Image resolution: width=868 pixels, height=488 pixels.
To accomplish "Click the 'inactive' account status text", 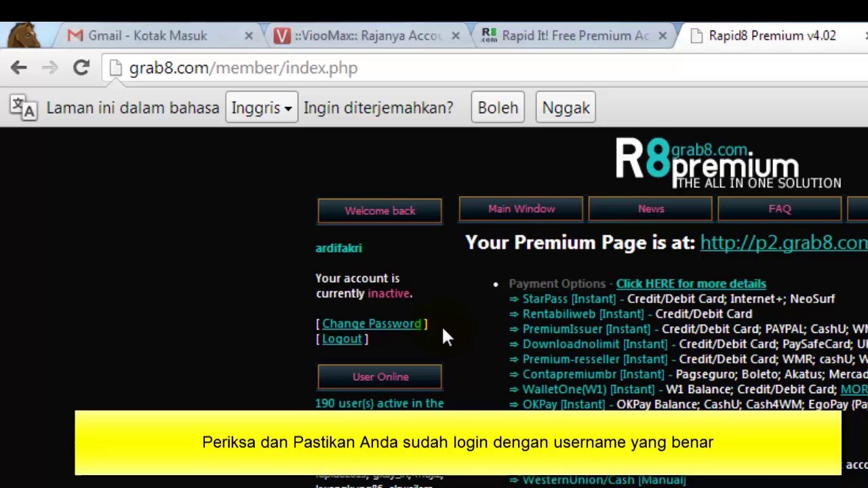I will click(389, 293).
